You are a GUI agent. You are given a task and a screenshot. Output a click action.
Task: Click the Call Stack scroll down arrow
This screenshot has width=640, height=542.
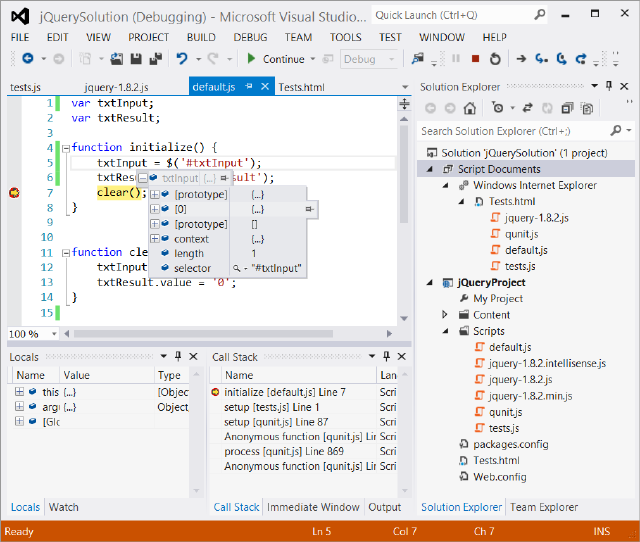tap(404, 491)
